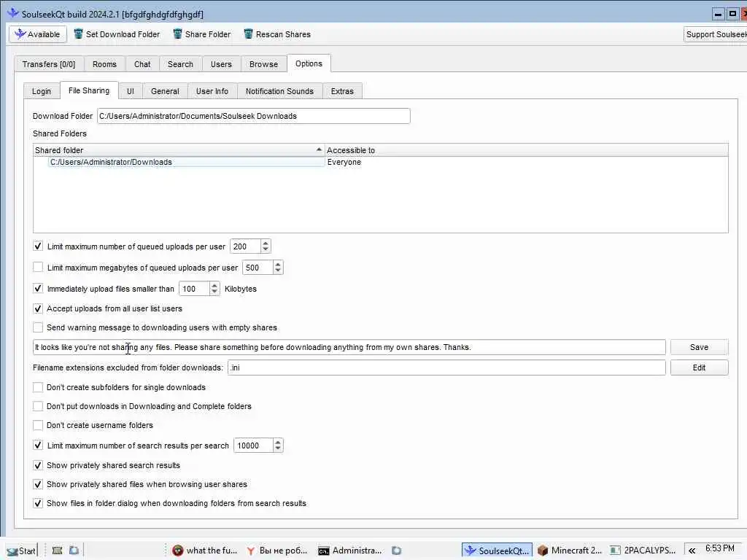Check Don't create username folders
Viewport: 747px width, 560px height.
[38, 425]
